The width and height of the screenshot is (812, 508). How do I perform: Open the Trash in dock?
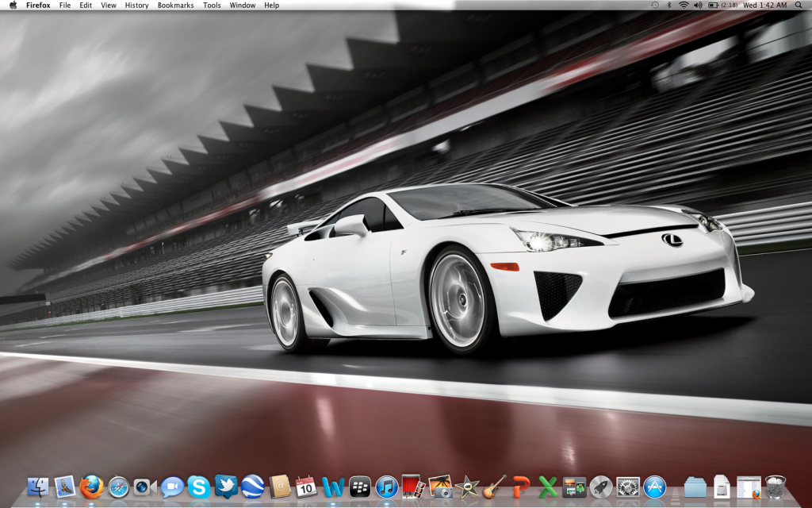776,487
